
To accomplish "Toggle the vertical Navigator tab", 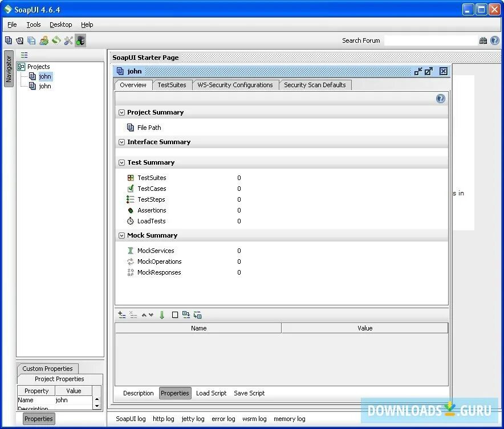I will coord(9,69).
